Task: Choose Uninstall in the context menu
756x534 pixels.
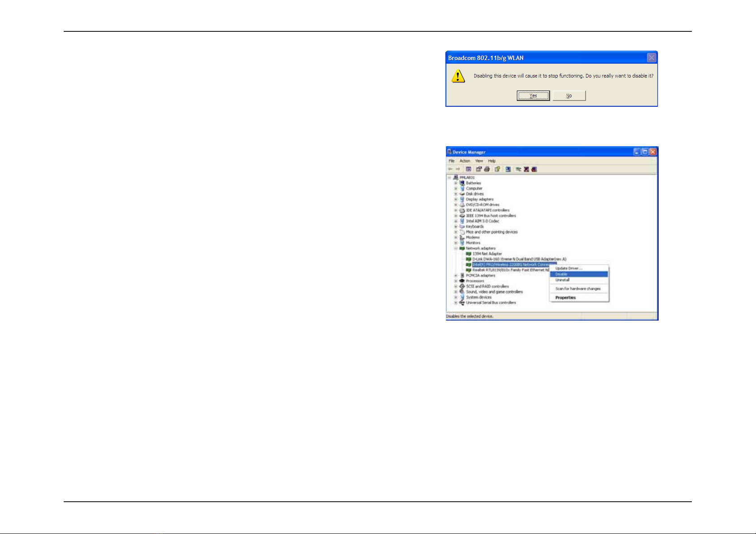Action: click(579, 280)
